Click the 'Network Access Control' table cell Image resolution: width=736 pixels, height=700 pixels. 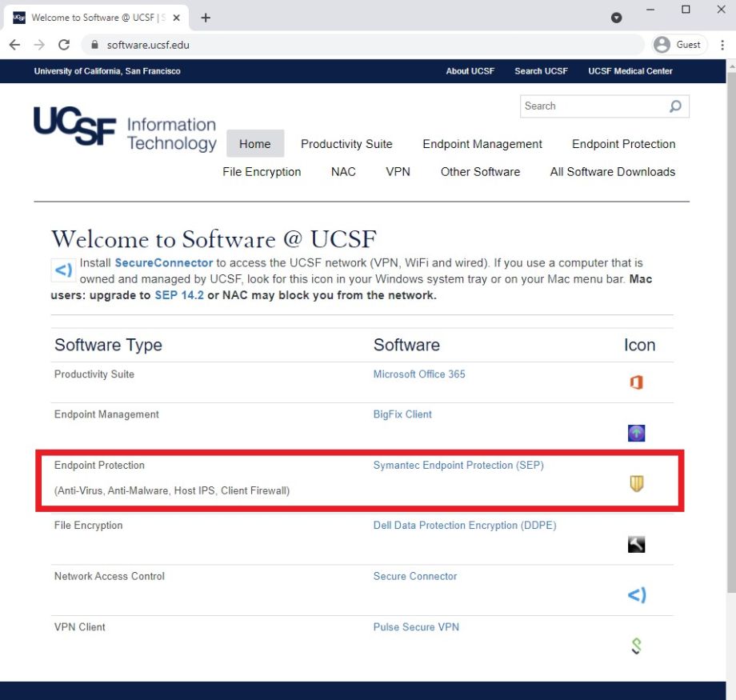pos(110,576)
